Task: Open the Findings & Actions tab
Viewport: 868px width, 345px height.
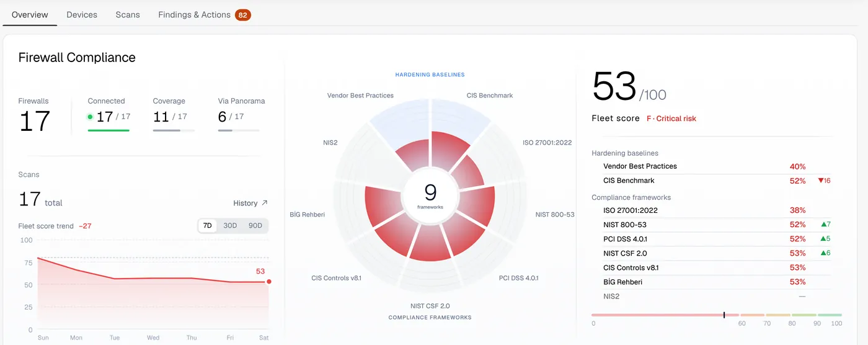Action: click(204, 14)
